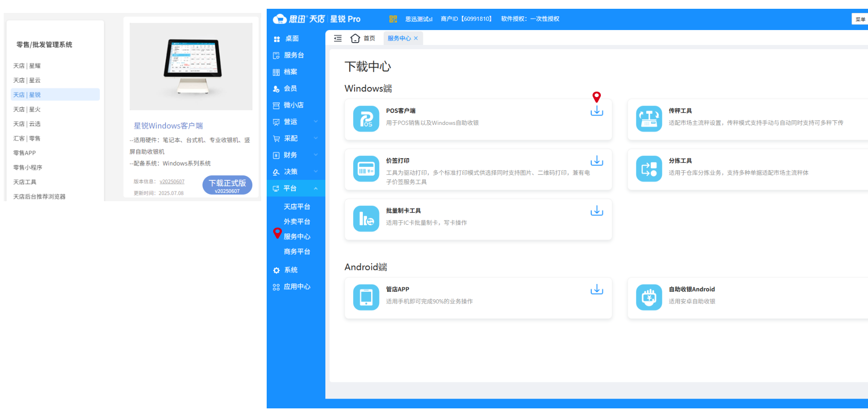868x413 pixels.
Task: Expand the 财务 menu chevron
Action: coord(316,155)
